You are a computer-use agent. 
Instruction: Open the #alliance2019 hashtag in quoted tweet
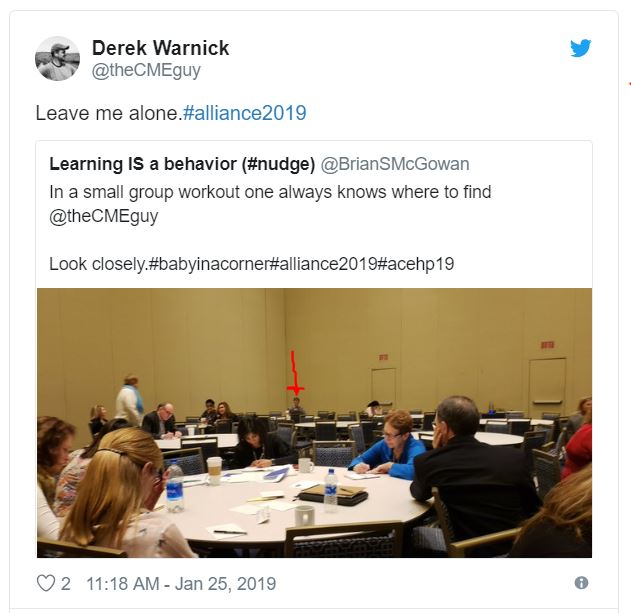pos(323,264)
